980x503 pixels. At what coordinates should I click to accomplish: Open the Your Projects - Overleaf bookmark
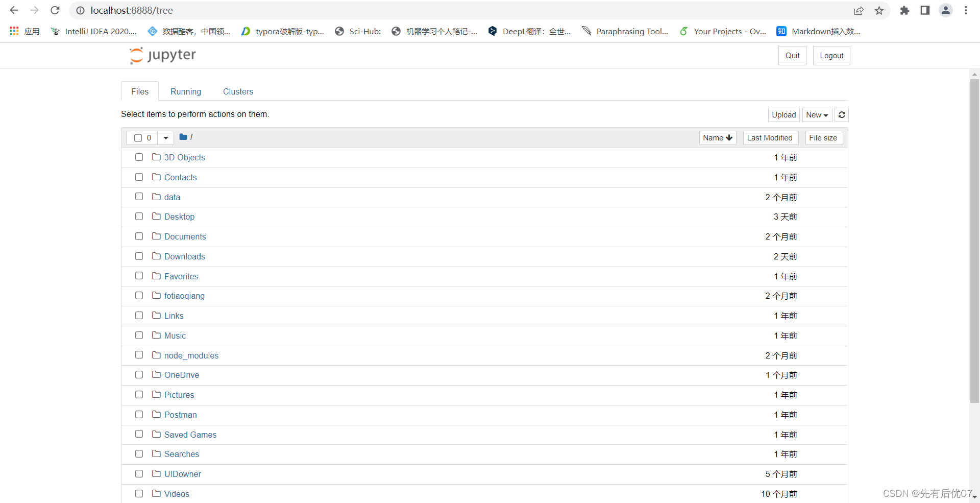click(x=723, y=31)
